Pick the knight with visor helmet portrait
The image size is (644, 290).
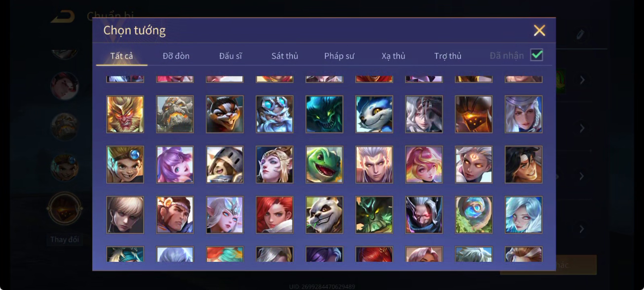tap(225, 165)
